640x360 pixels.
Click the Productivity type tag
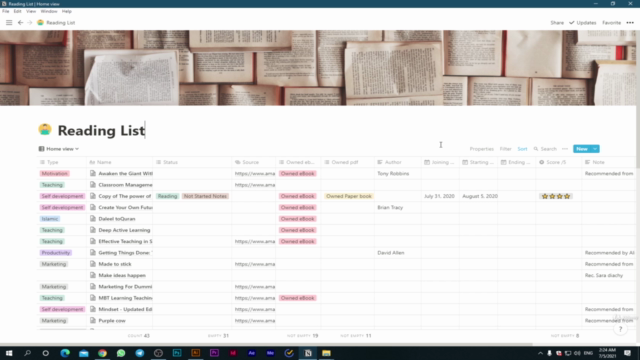(56, 253)
